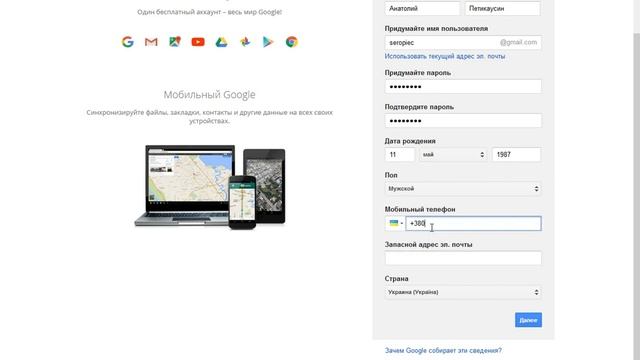Open the country dropdown showing Украина
Viewport: 640px width, 360px height.
[x=463, y=292]
